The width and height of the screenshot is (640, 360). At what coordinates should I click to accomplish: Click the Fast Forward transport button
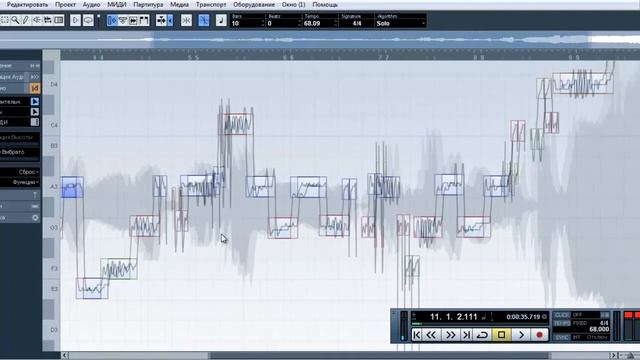450,335
